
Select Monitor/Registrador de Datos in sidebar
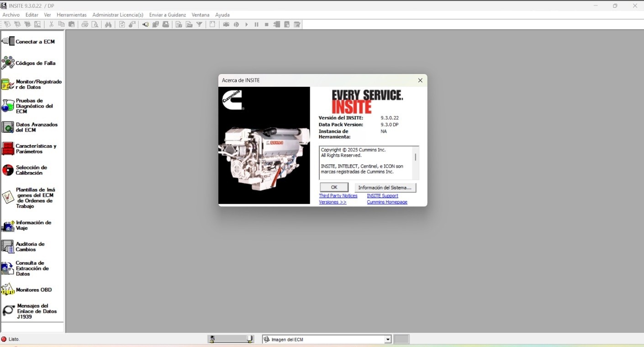point(32,84)
